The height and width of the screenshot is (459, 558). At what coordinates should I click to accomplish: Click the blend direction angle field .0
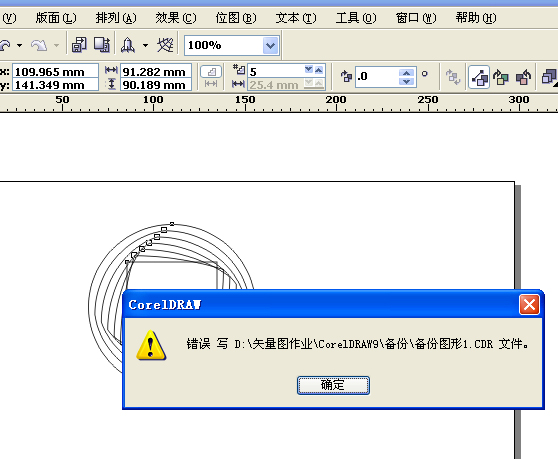pyautogui.click(x=377, y=76)
